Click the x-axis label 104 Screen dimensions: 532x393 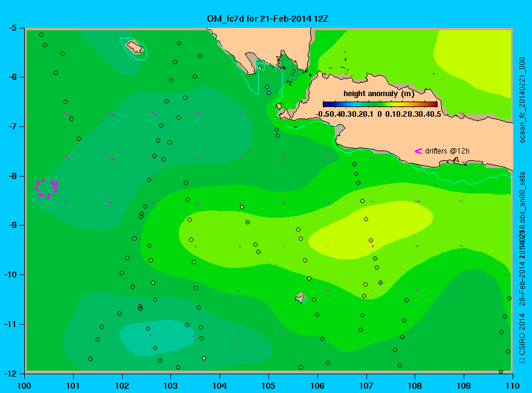[219, 386]
